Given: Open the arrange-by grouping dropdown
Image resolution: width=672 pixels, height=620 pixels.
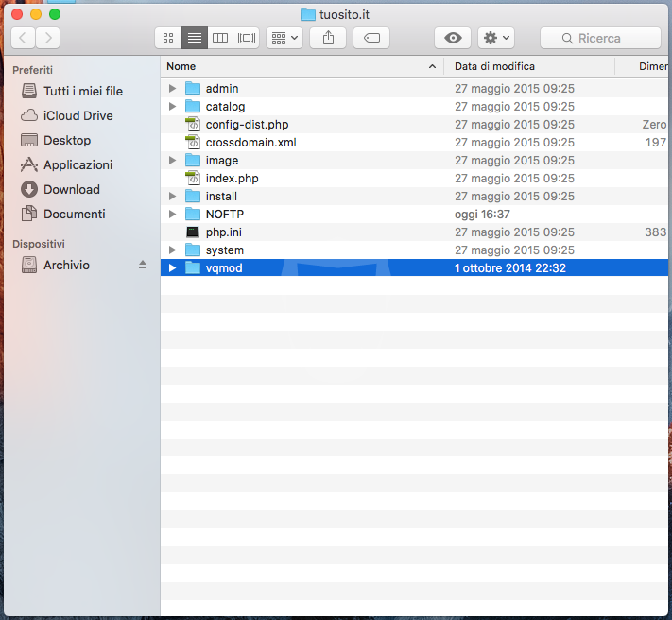Looking at the screenshot, I should pos(284,38).
